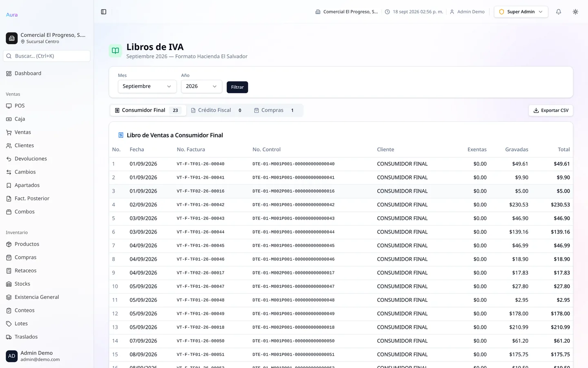Open Existencia General in the sidebar
The image size is (588, 368).
coord(47,297)
